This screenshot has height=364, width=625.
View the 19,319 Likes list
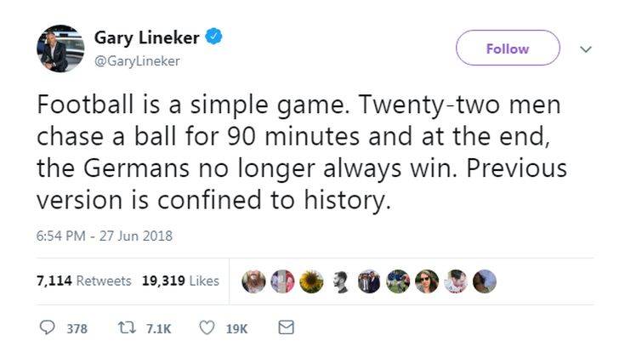pyautogui.click(x=179, y=281)
